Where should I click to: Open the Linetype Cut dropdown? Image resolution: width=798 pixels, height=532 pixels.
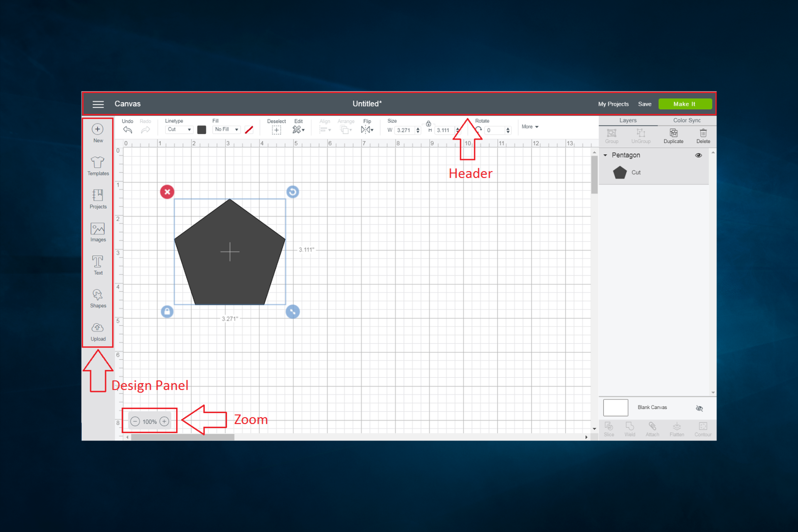point(179,130)
